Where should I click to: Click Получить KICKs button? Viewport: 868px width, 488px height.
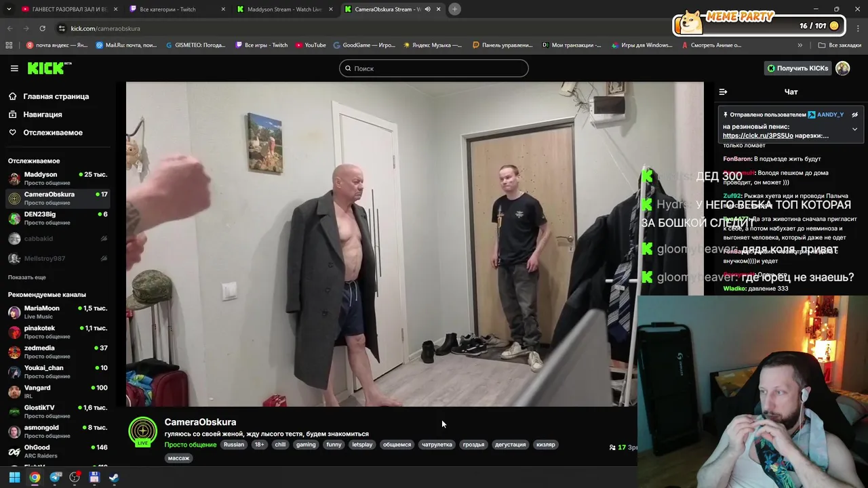(x=797, y=68)
